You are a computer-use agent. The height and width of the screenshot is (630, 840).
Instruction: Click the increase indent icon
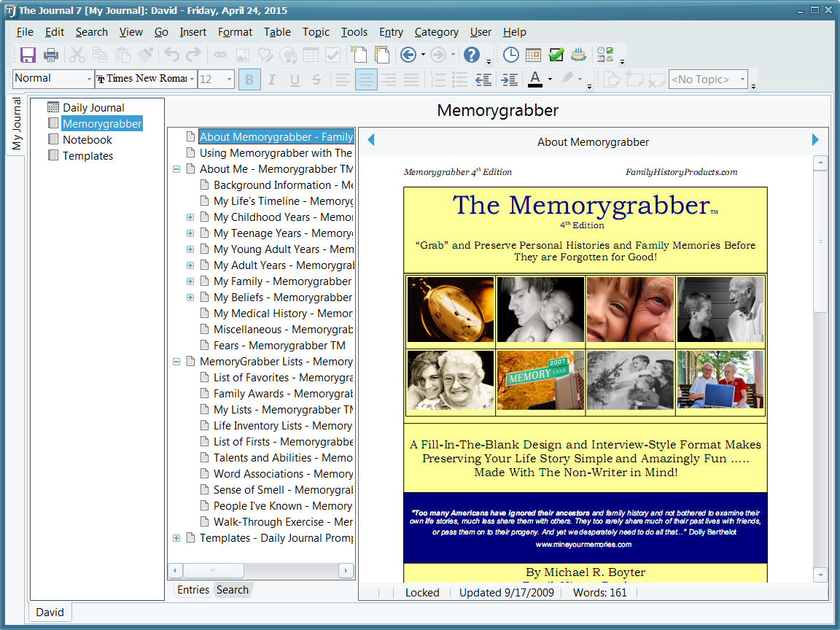(510, 79)
